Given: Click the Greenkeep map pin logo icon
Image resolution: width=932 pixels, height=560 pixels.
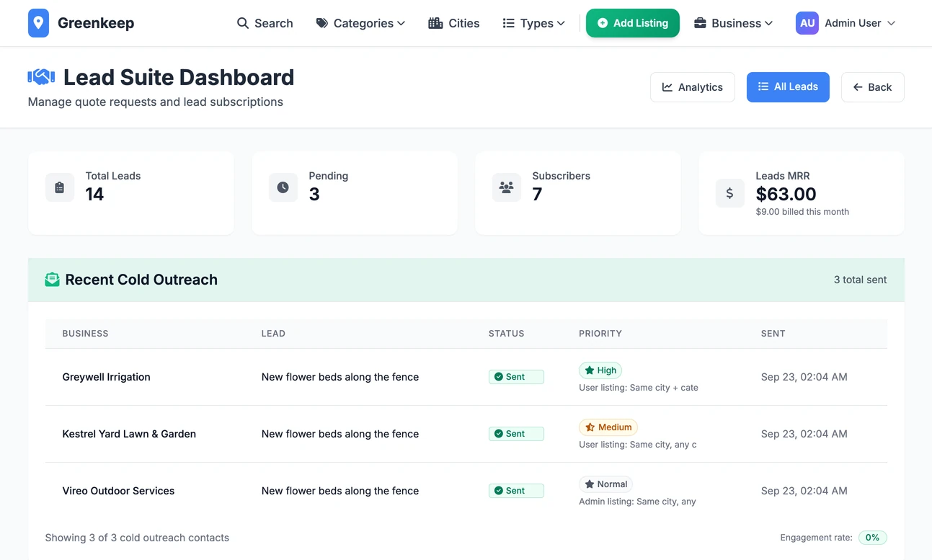Looking at the screenshot, I should click(x=39, y=23).
